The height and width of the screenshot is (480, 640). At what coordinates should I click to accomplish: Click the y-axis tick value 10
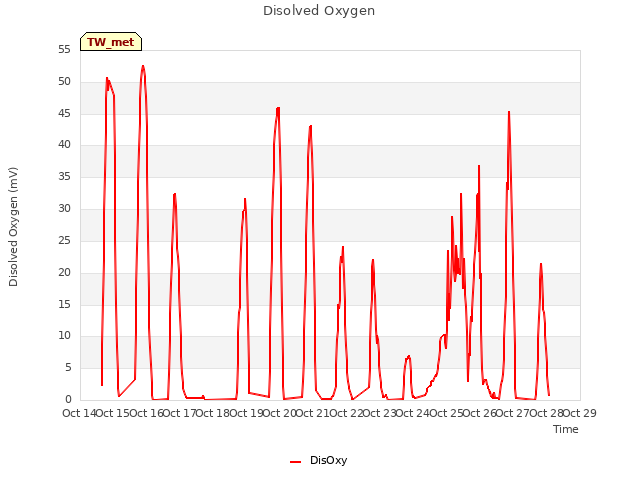[64, 336]
